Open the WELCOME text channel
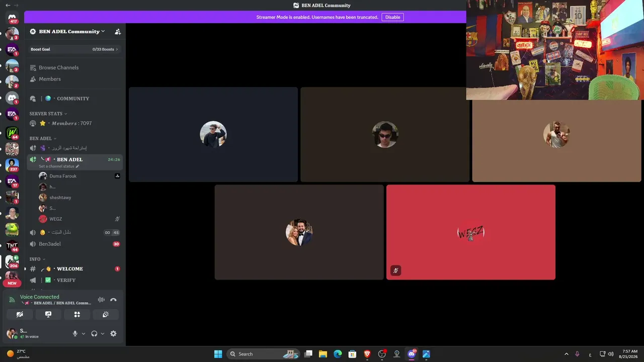 74,269
